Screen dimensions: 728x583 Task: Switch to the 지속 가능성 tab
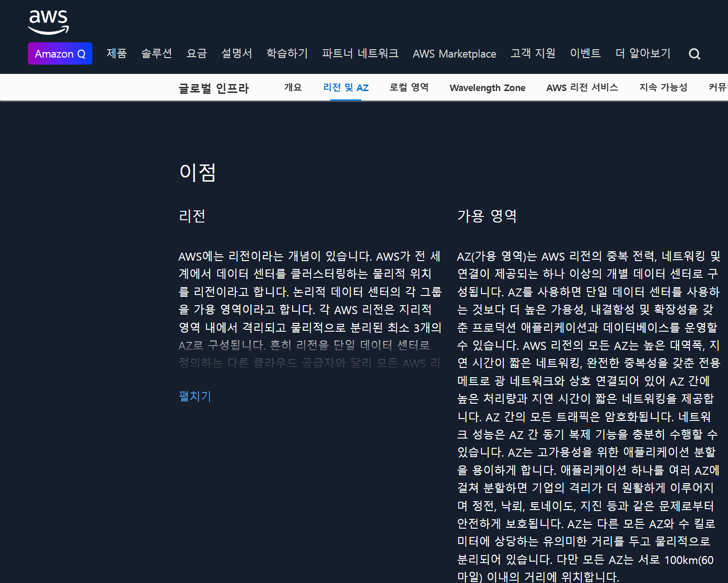663,87
